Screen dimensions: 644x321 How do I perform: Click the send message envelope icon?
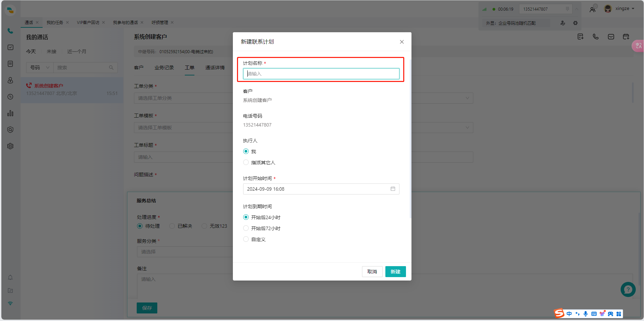(611, 37)
